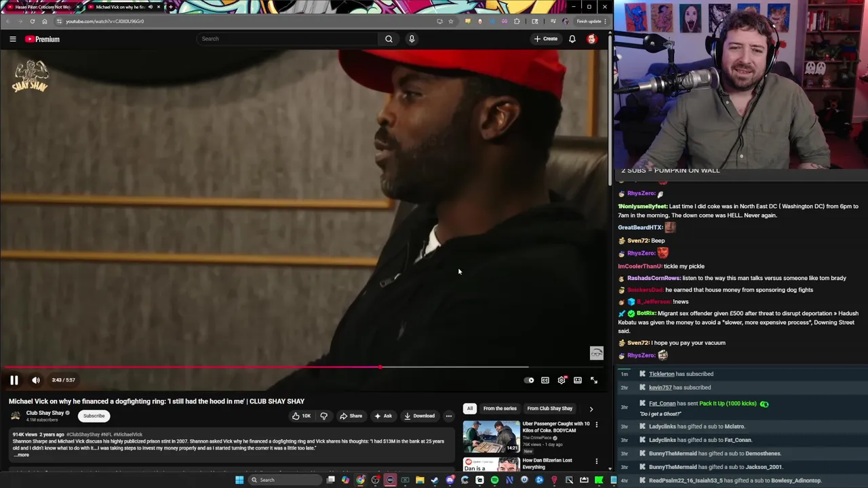This screenshot has height=488, width=868.
Task: Open the YouTube hamburger guide menu
Action: click(x=13, y=39)
